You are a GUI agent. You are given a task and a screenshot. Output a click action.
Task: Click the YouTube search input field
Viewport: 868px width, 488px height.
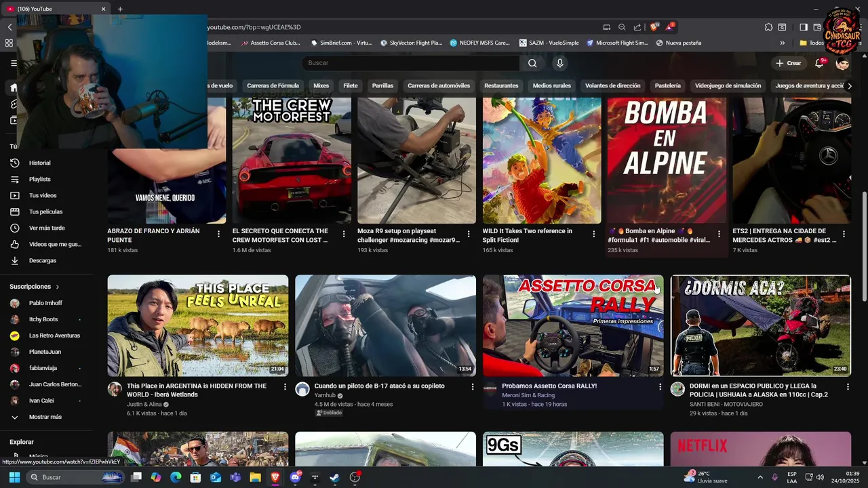[x=411, y=63]
